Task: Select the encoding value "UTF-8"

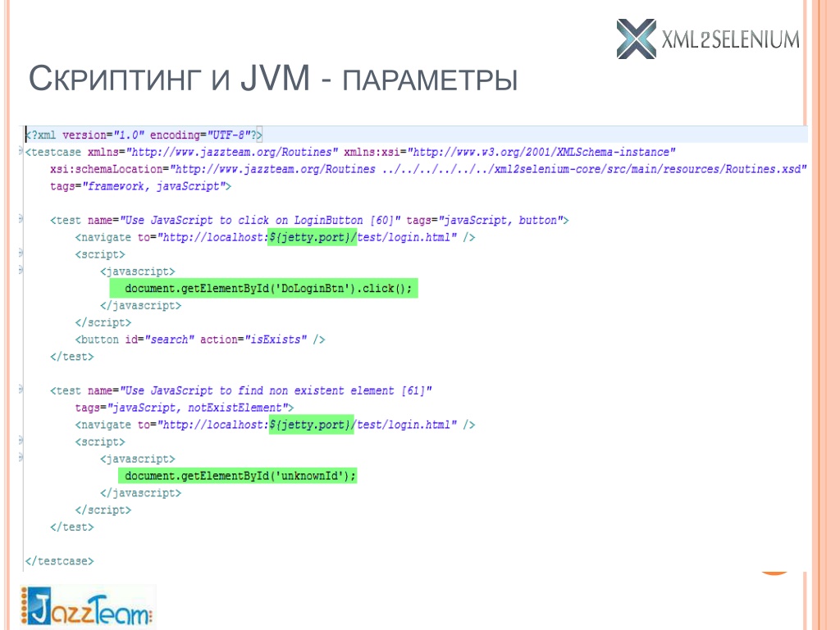Action: 229,135
